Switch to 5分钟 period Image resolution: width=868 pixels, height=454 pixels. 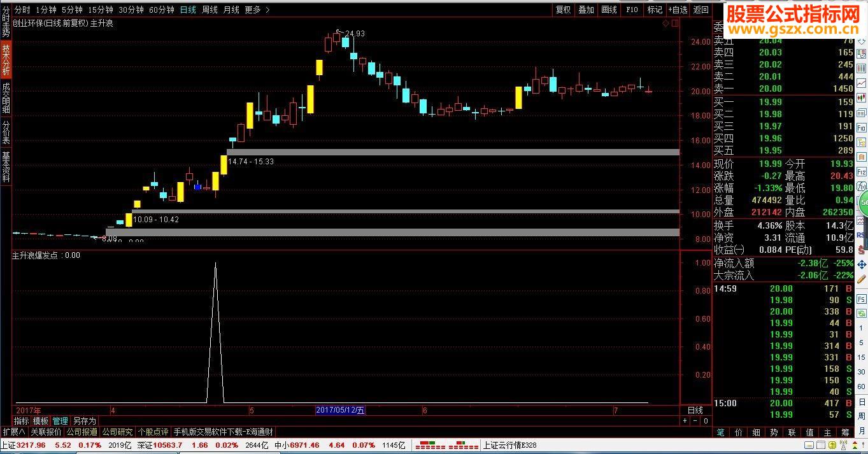point(73,10)
